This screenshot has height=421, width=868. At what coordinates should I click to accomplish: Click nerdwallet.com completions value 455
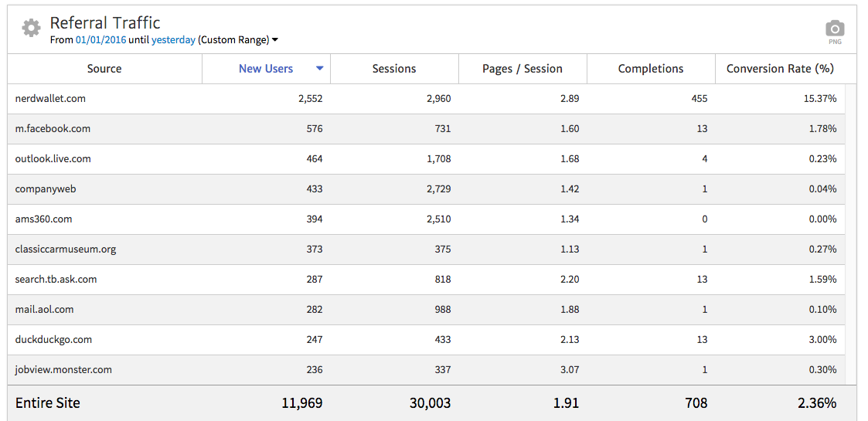pos(700,98)
